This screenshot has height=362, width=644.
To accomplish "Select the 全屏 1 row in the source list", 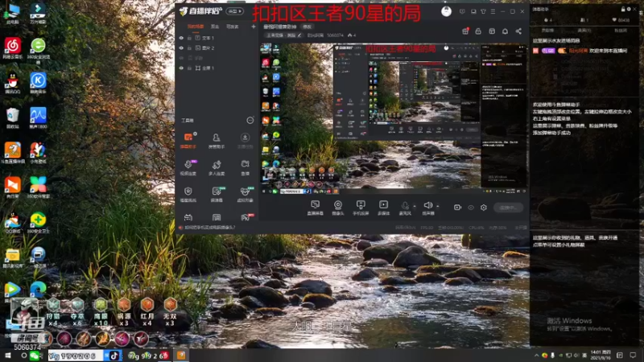I will click(216, 68).
